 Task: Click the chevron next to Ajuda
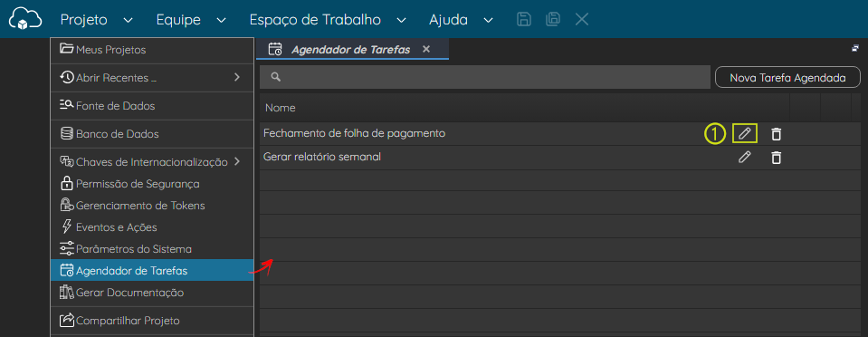(x=488, y=21)
